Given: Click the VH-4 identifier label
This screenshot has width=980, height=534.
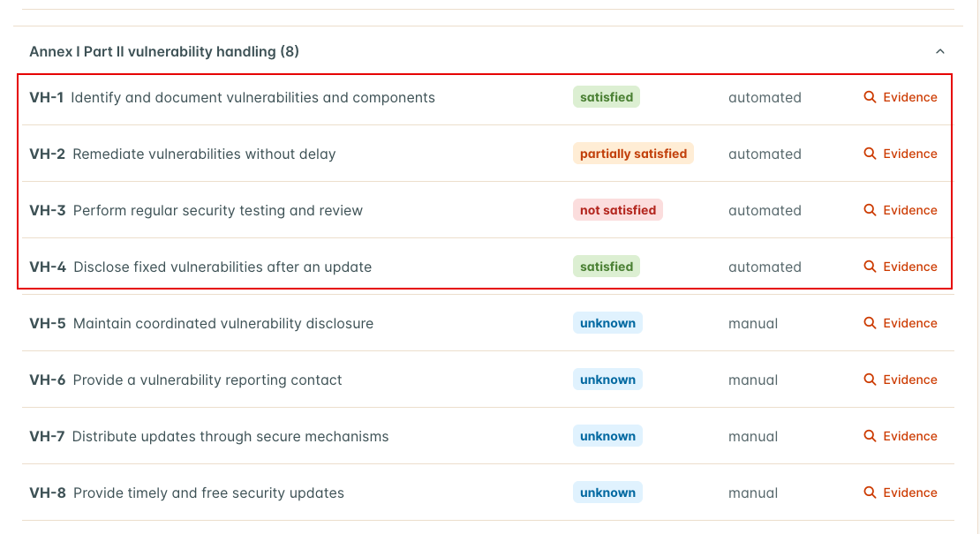Looking at the screenshot, I should [48, 267].
